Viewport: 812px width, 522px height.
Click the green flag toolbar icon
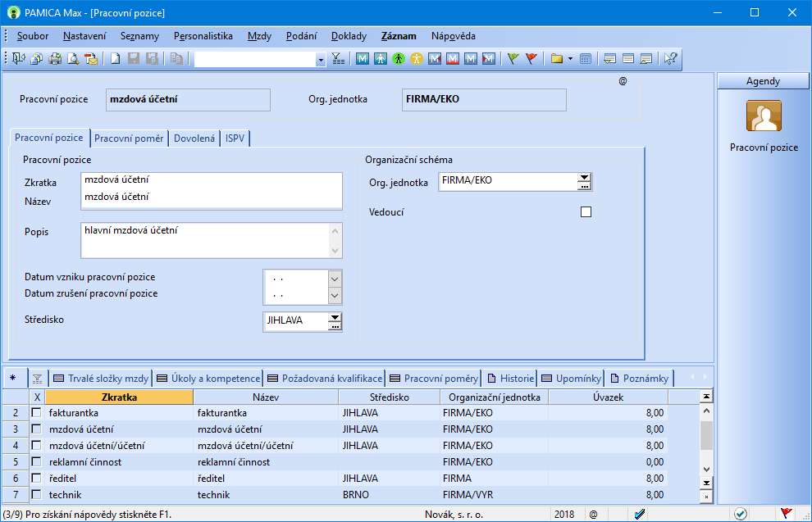513,59
